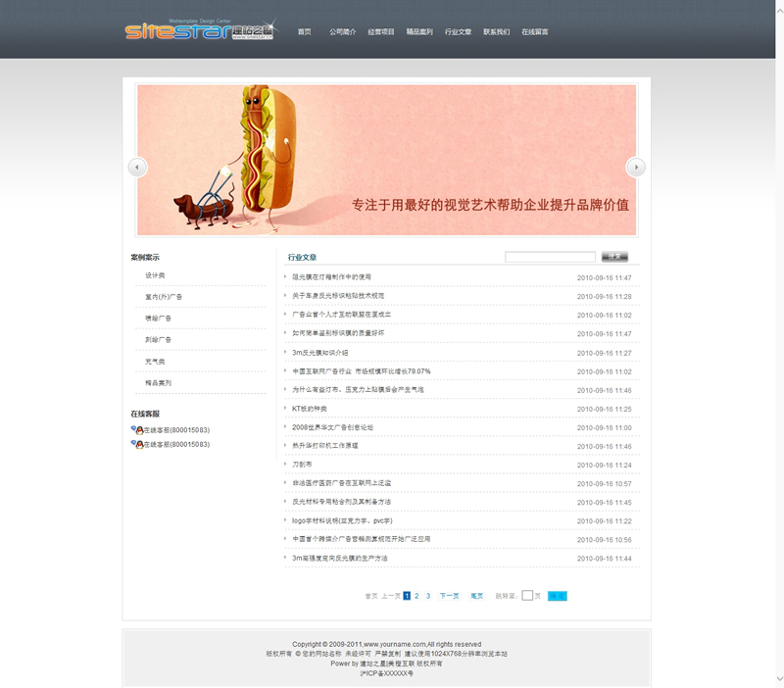784x688 pixels.
Task: Select 在线留言 in the navigation bar
Action: [534, 32]
